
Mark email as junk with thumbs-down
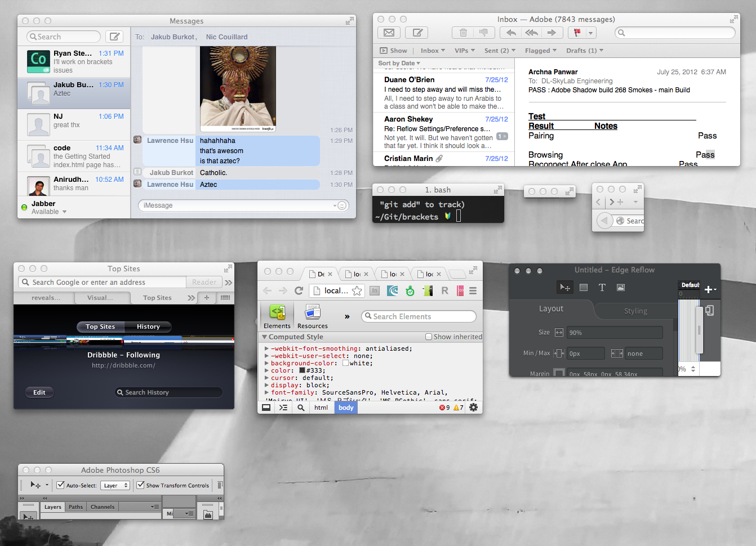tap(483, 33)
